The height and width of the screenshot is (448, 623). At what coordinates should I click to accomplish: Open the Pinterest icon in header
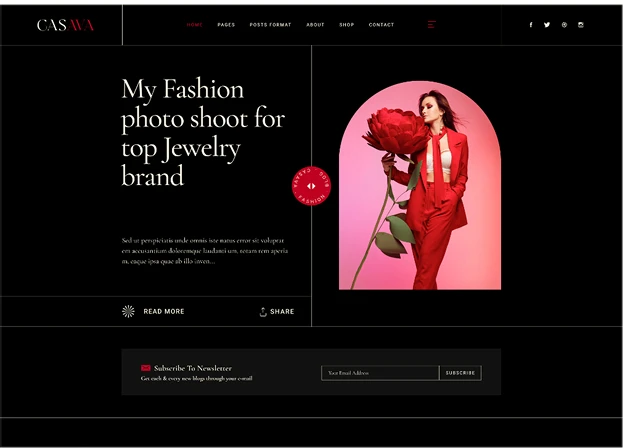click(564, 25)
